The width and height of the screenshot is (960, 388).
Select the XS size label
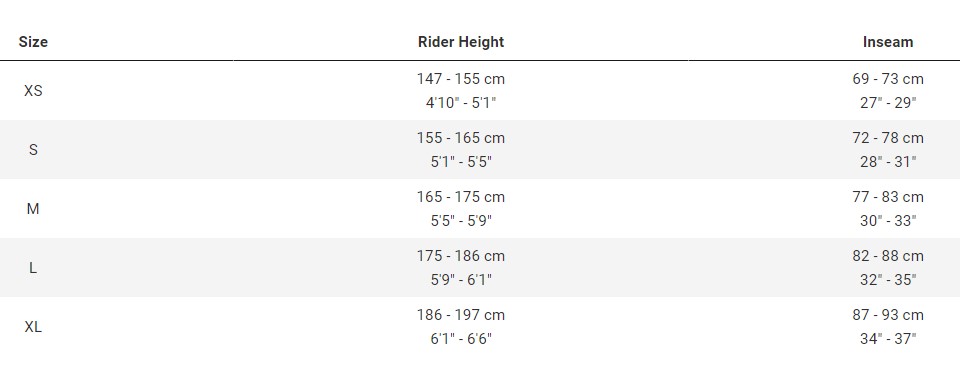[x=33, y=91]
